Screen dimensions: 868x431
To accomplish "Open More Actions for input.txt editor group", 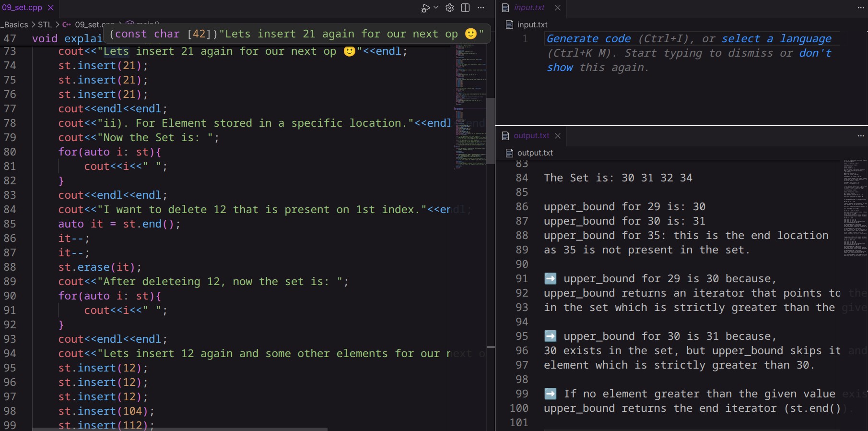I will pos(861,8).
